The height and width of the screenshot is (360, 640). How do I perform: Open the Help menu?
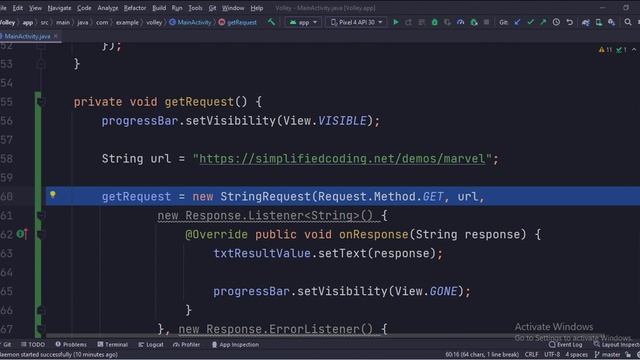pos(257,8)
